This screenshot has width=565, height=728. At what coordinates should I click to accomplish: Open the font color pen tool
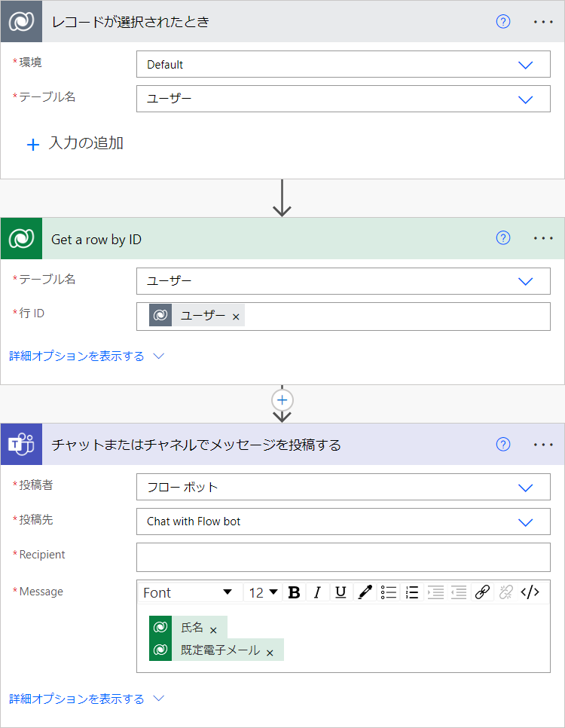(x=365, y=592)
